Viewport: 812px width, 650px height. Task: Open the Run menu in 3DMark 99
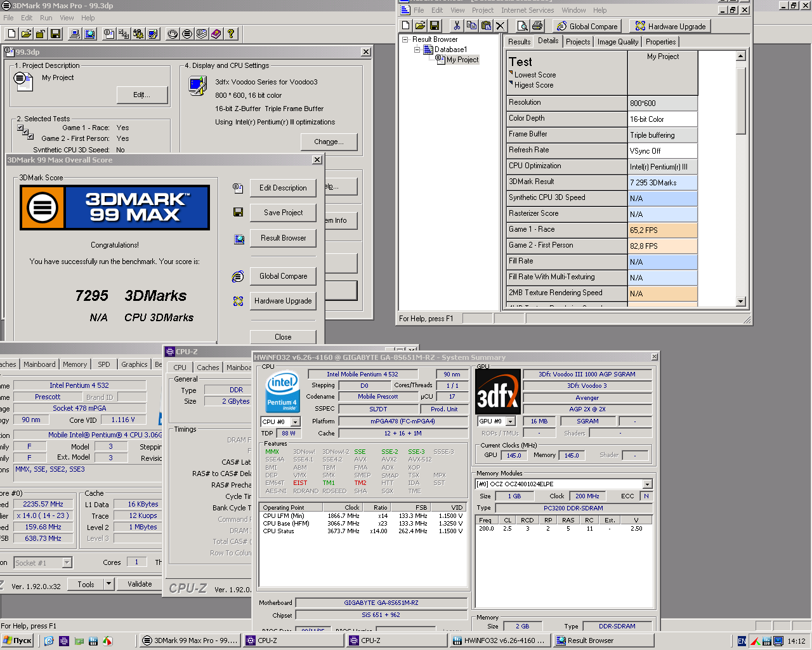pos(46,18)
